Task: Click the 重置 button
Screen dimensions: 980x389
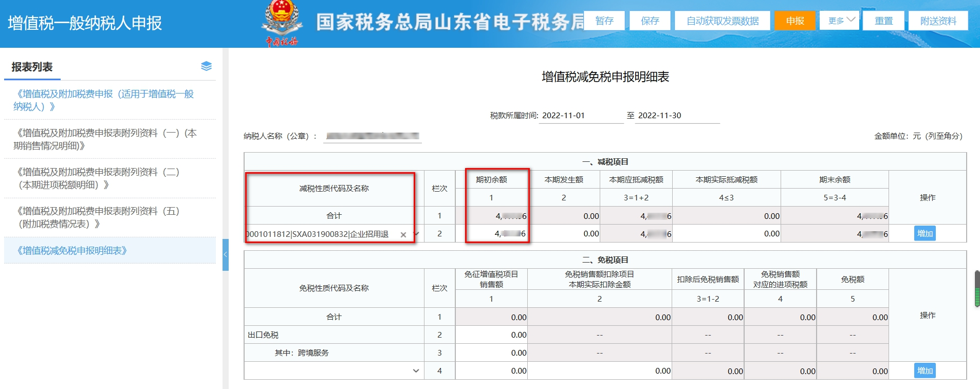Action: [x=884, y=21]
